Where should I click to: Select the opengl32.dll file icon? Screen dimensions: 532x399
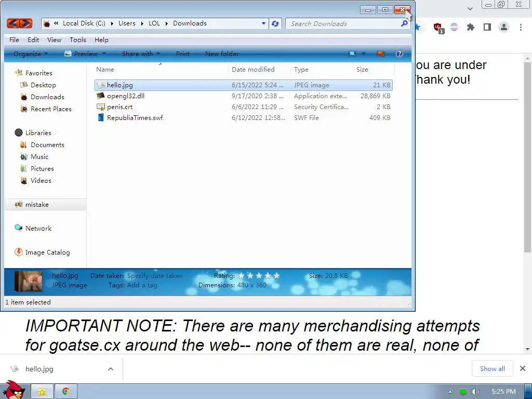pos(101,96)
